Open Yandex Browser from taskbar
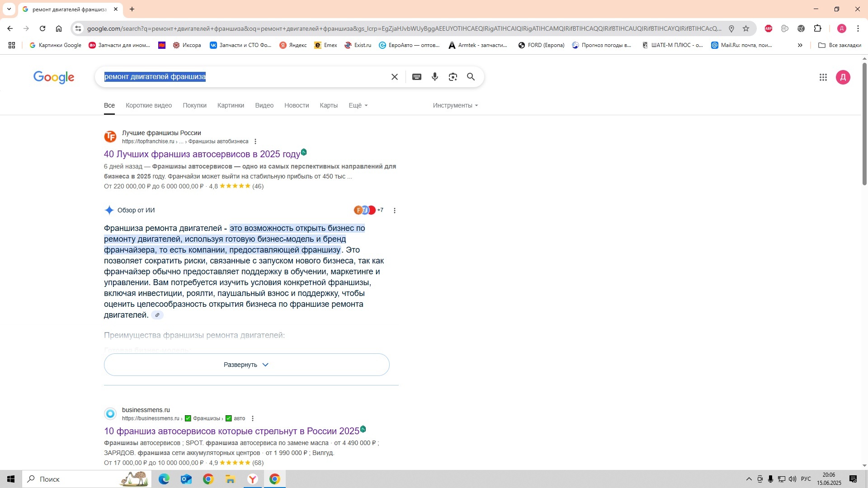The width and height of the screenshot is (868, 488). tap(253, 479)
